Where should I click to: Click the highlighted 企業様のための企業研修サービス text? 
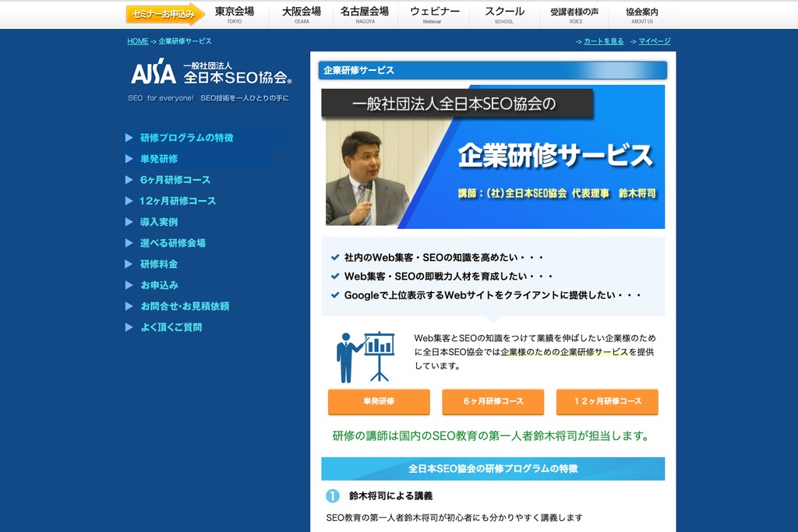point(564,352)
